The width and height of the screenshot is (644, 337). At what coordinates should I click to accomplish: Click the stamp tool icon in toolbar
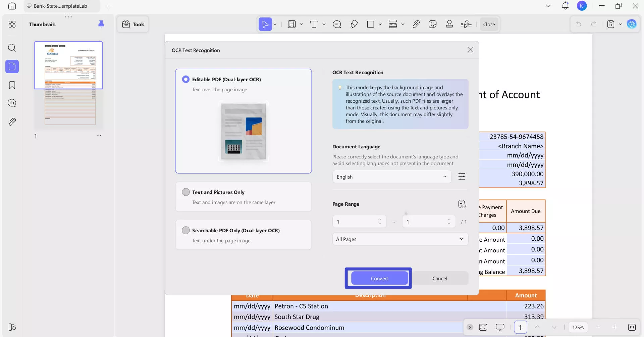click(449, 24)
